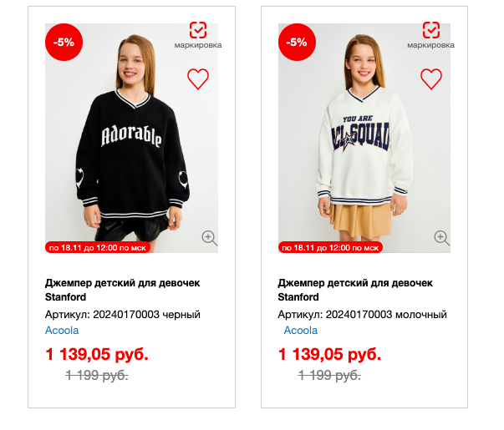504x430 pixels.
Task: Add milk-white jumper to favorites
Action: click(430, 79)
